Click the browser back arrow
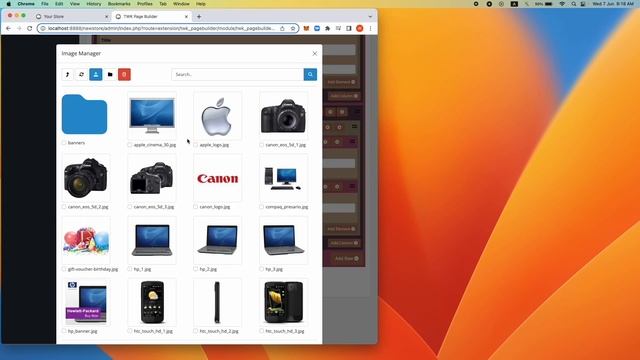Viewport: 640px width, 360px height. coord(9,28)
